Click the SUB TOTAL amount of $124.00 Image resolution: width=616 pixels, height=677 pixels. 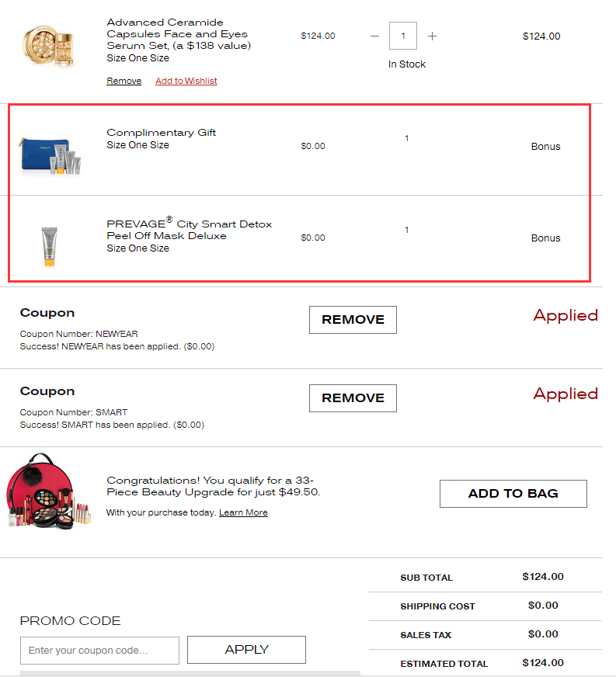pyautogui.click(x=541, y=576)
